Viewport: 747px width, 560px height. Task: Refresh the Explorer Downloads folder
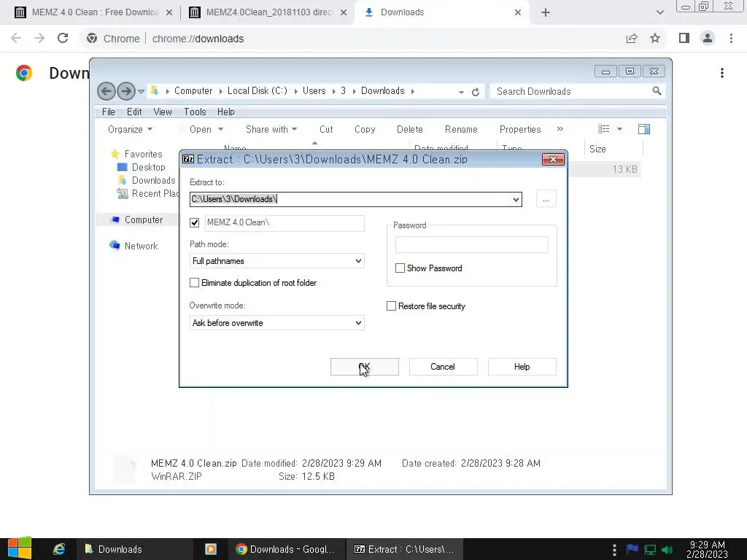476,92
